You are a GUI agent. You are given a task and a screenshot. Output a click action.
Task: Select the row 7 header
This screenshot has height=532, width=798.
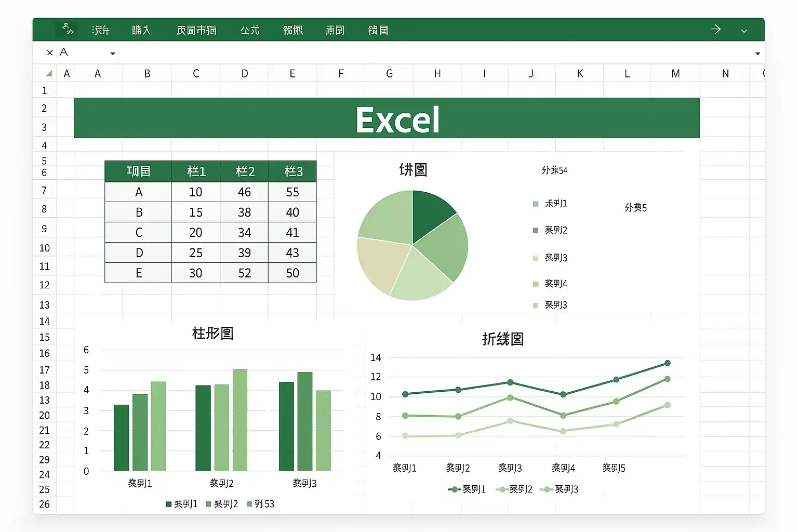click(x=44, y=191)
